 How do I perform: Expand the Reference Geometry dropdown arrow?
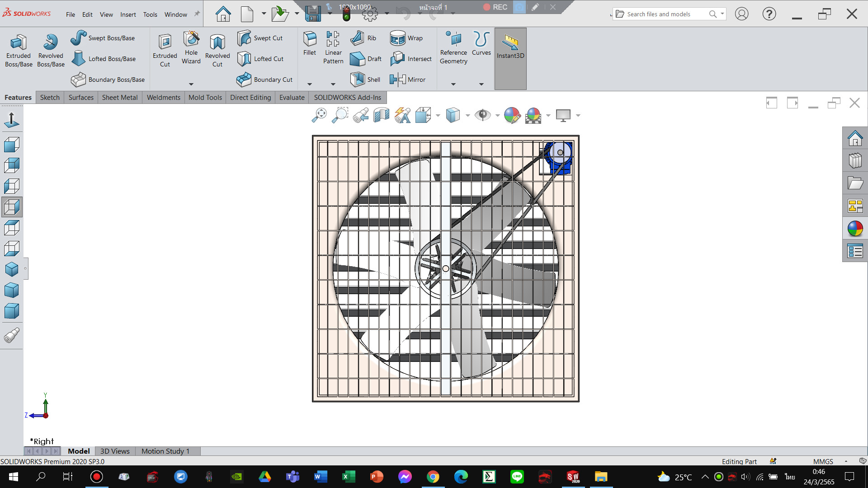tap(453, 84)
